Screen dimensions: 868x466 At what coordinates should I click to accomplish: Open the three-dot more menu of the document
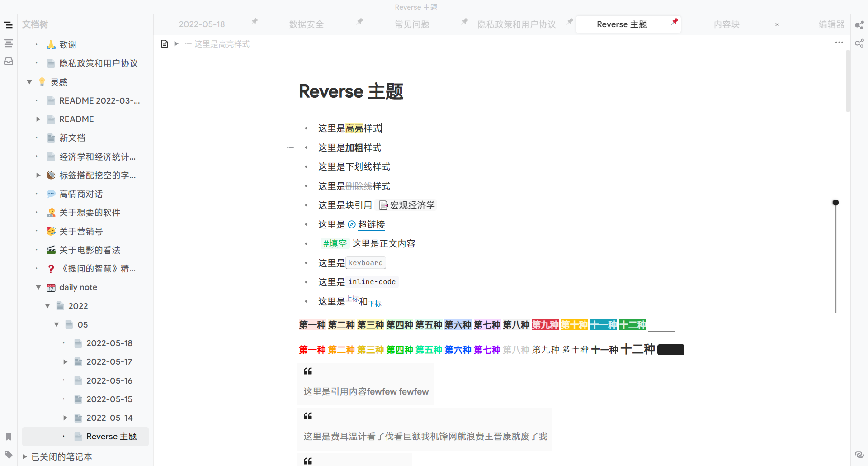pyautogui.click(x=839, y=43)
